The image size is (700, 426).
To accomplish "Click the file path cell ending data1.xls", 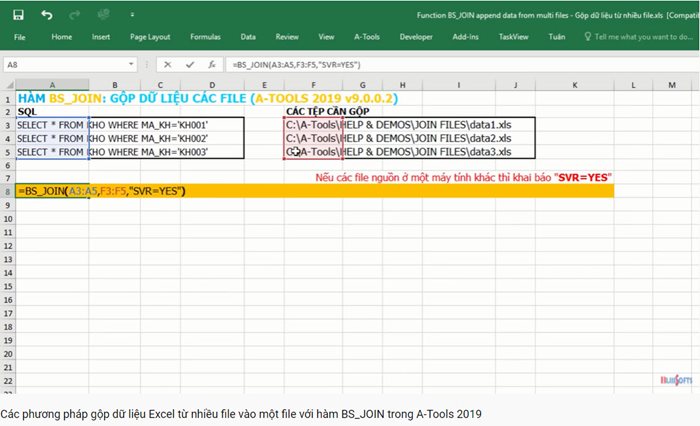I will pos(398,125).
